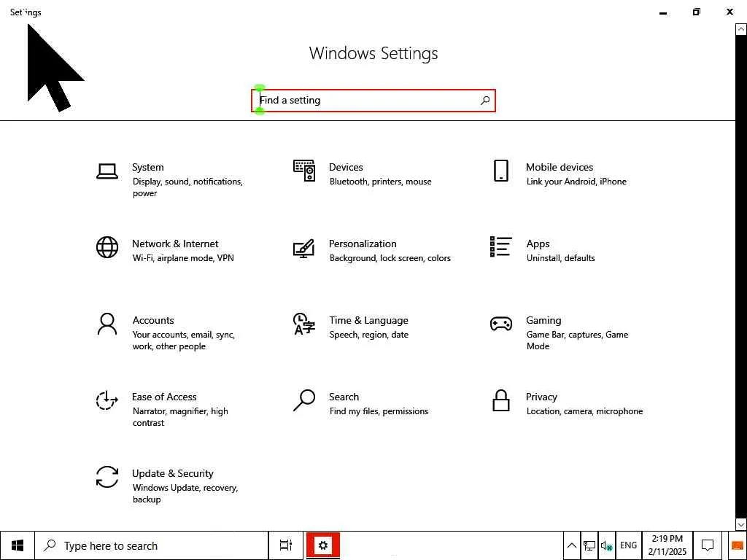Click 'Link your Android, iPhone' description
Viewport: 747px width, 560px height.
[576, 182]
